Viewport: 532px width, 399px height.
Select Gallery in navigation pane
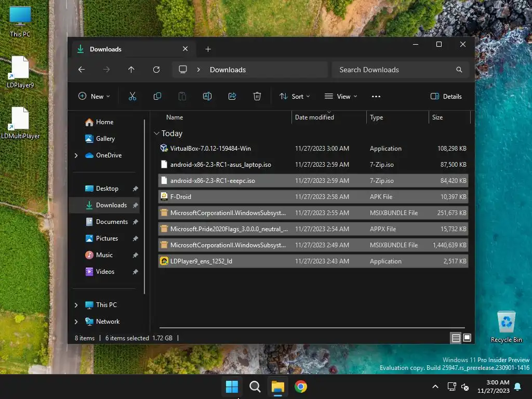[105, 139]
